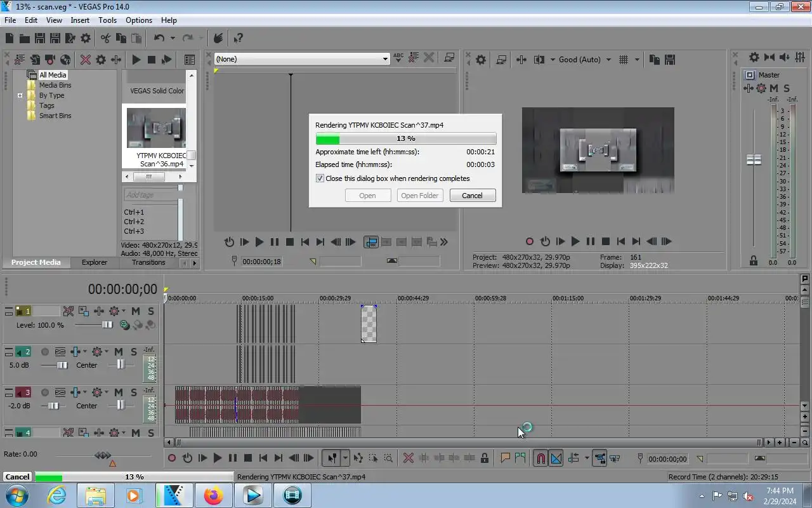
Task: Click the Zoom Edit magnifier tool
Action: [388, 458]
